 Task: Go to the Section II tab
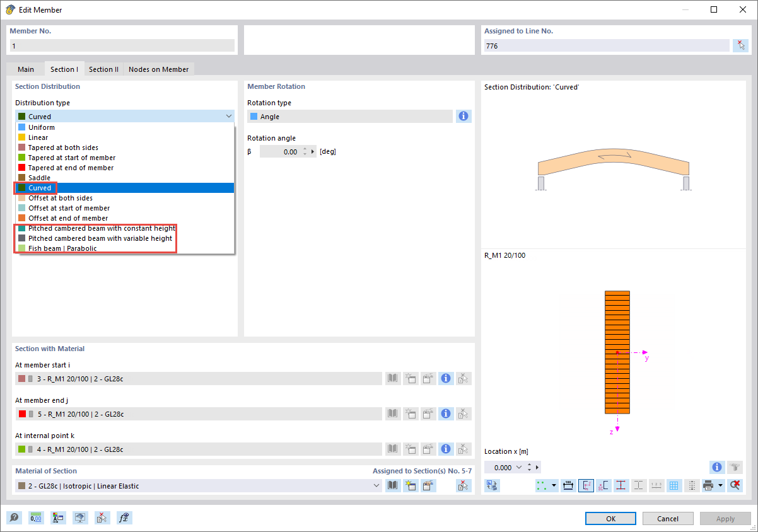point(103,69)
